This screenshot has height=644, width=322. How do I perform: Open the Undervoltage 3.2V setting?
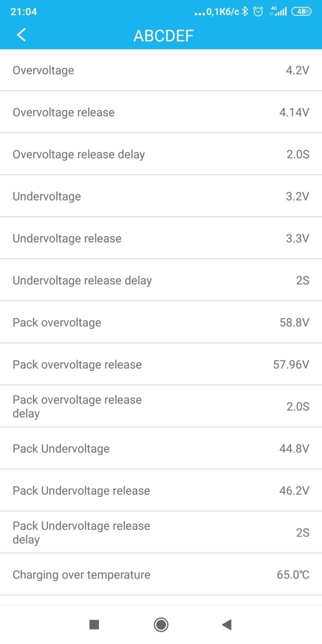pos(161,196)
